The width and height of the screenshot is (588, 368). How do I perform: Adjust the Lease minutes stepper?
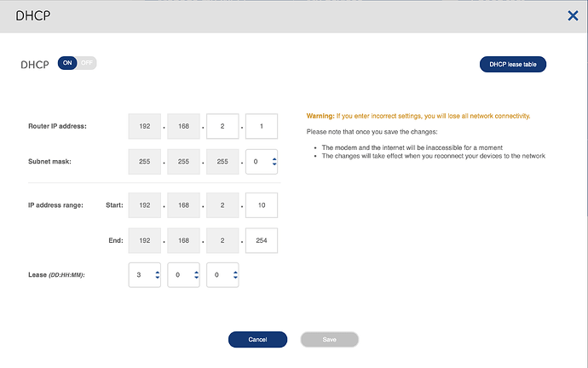[x=222, y=275]
